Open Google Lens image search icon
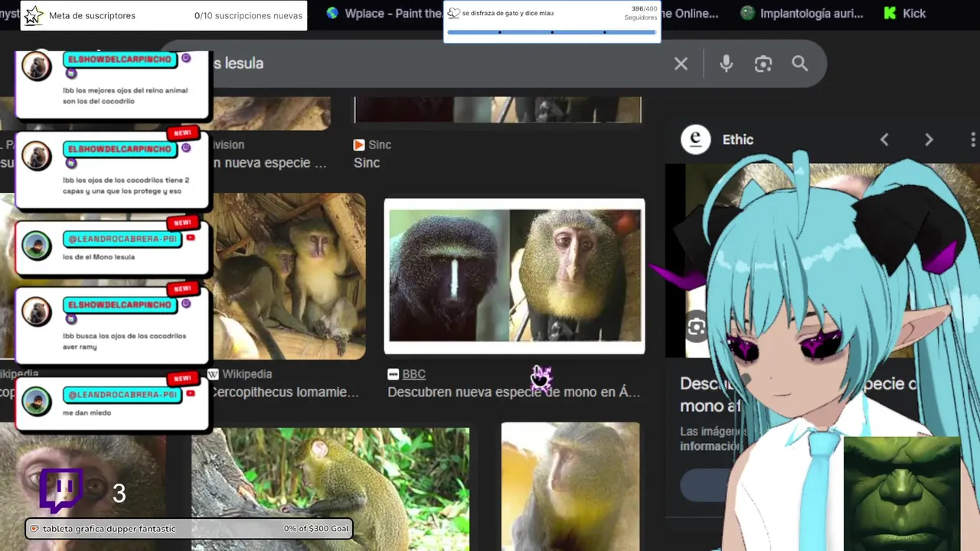Viewport: 980px width, 551px height. pyautogui.click(x=763, y=64)
